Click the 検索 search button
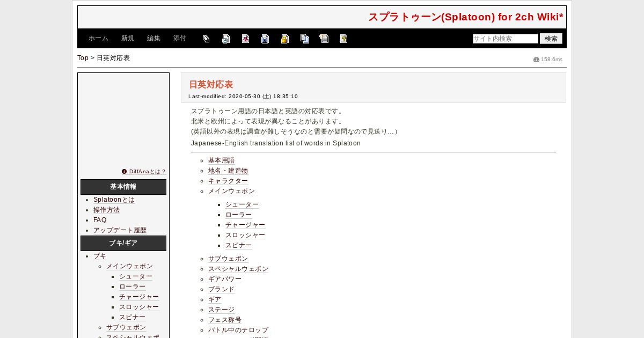The image size is (644, 338). 551,39
